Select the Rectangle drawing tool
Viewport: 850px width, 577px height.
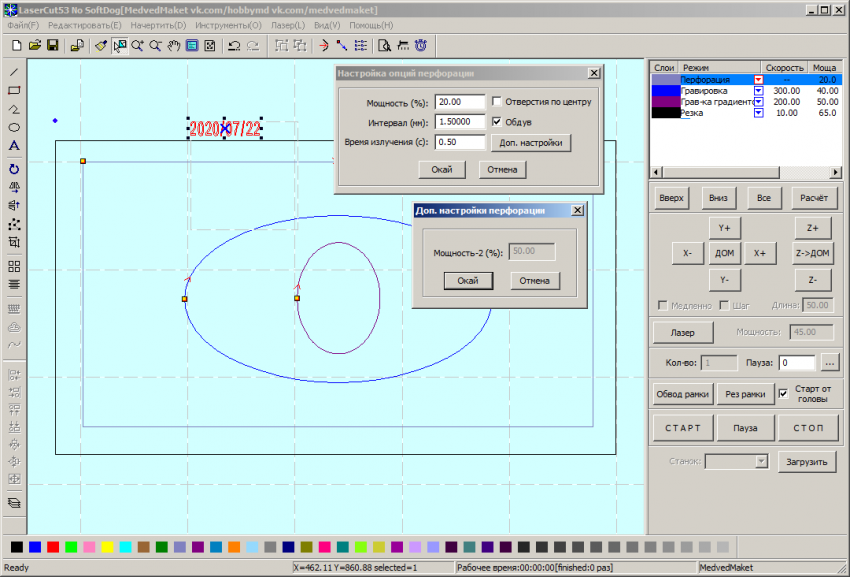pos(14,90)
